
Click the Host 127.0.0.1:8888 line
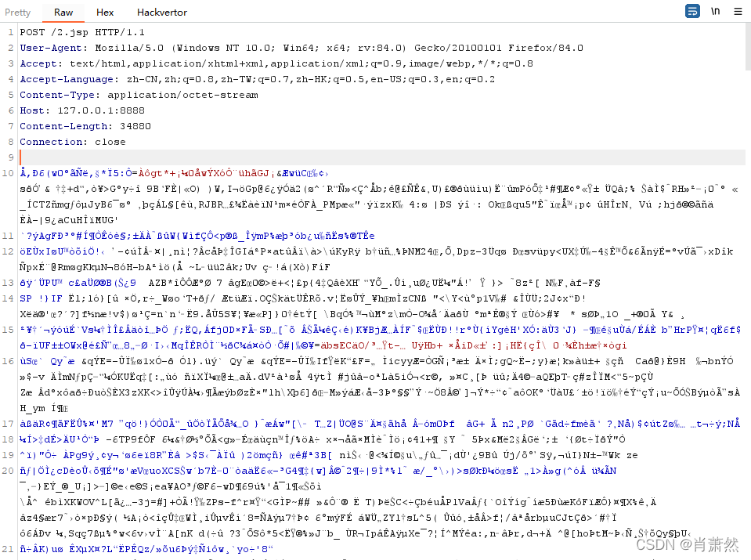(x=82, y=110)
